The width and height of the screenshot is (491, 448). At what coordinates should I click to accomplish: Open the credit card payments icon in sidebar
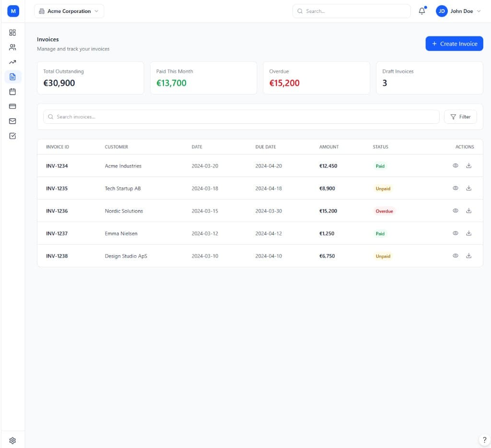click(12, 106)
